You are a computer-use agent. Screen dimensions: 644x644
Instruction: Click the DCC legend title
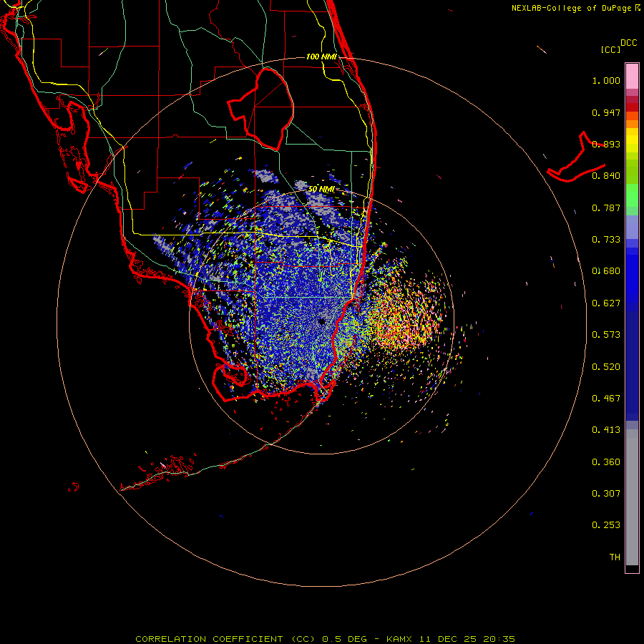pos(629,43)
